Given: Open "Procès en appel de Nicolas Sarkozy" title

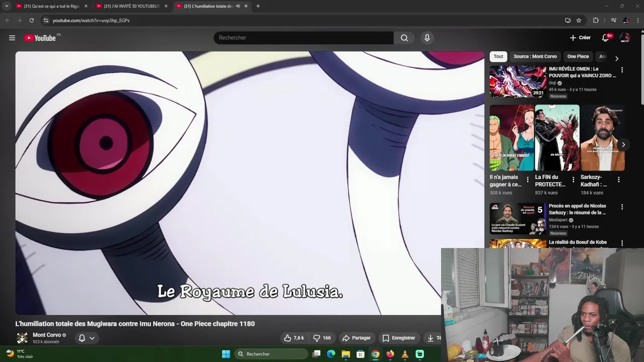Looking at the screenshot, I should tap(578, 209).
